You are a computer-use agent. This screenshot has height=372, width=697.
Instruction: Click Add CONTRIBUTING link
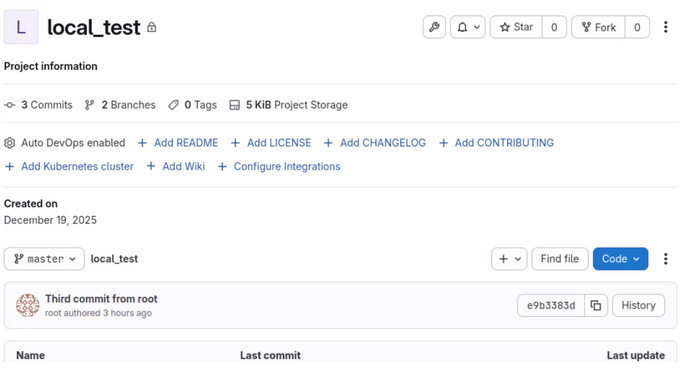496,143
